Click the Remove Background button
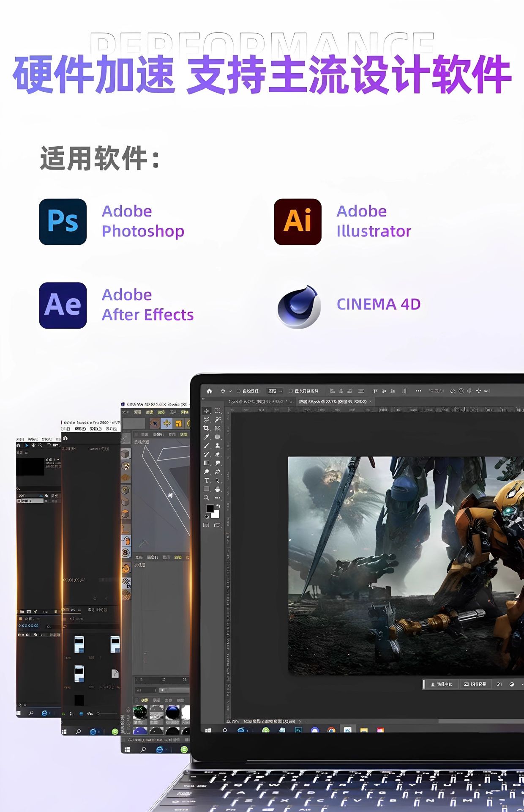The width and height of the screenshot is (524, 812). (475, 684)
